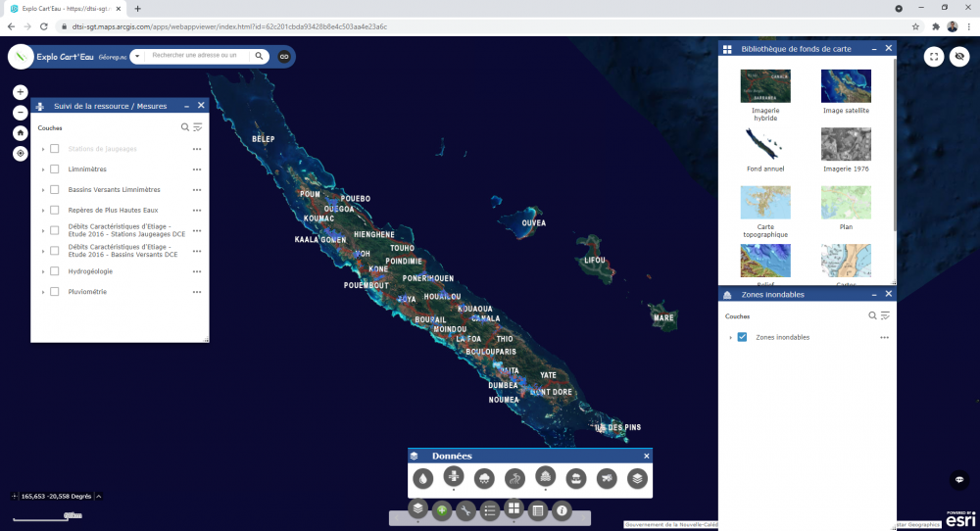Check Débits Caractéristiques Stations Jaugeages DCE layer
This screenshot has height=531, width=980.
(54, 230)
